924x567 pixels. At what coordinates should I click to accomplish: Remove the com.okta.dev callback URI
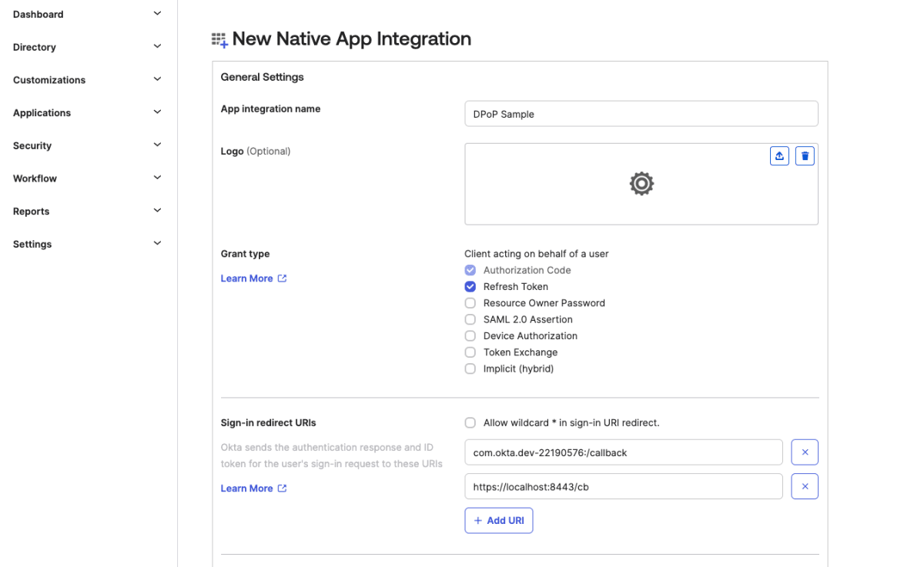click(x=805, y=452)
